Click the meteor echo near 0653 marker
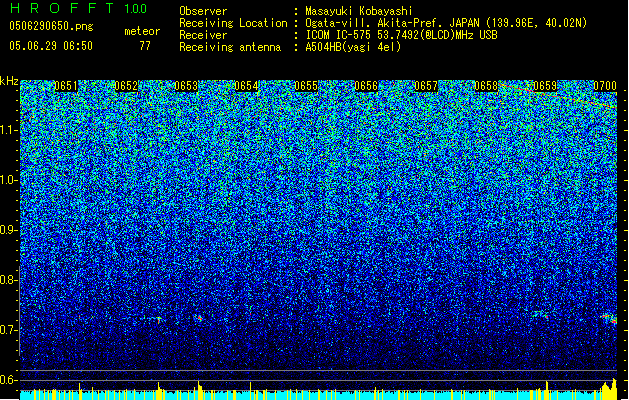629x400 pixels. [199, 318]
